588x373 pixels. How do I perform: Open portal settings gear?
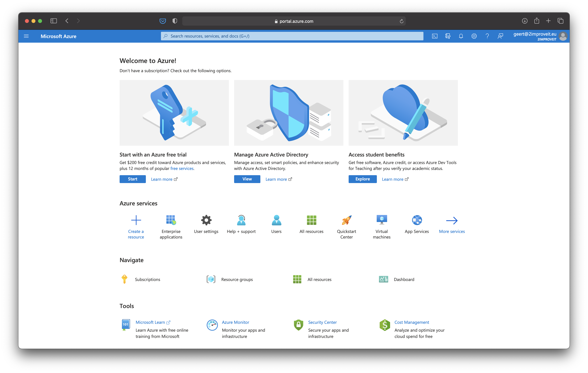tap(474, 36)
